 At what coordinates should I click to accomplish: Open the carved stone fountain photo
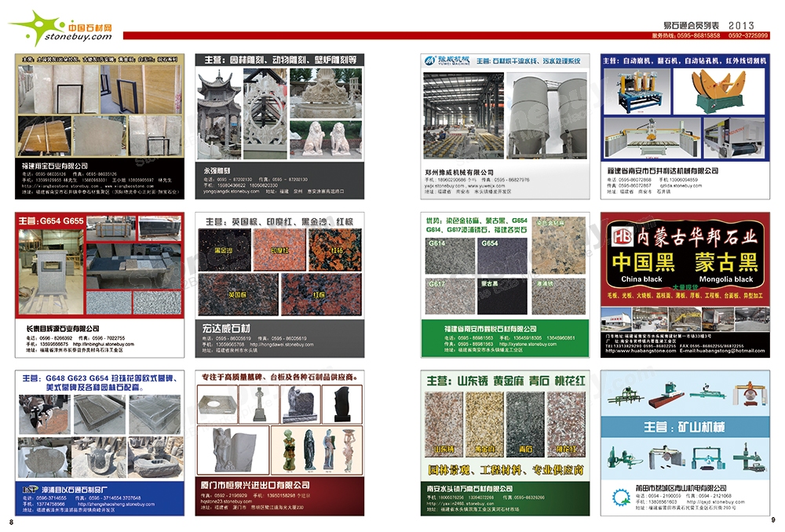(326, 93)
